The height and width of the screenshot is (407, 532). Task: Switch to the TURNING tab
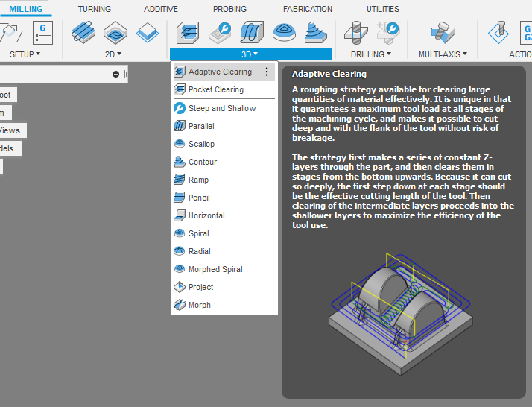click(95, 9)
